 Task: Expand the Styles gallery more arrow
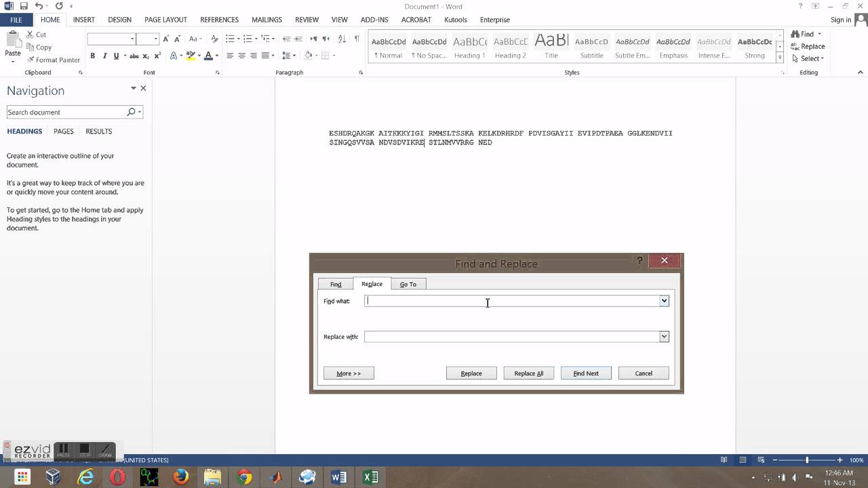tap(780, 58)
